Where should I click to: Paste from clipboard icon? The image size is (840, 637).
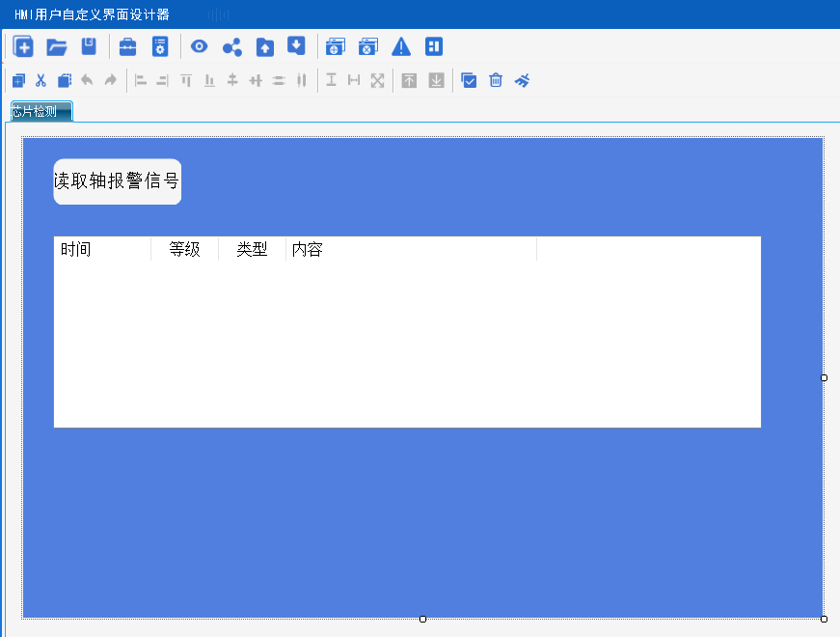click(65, 80)
